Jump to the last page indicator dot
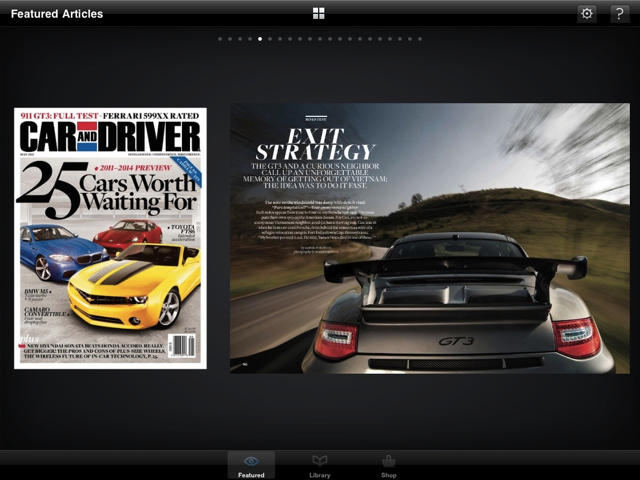Screen dimensions: 640x480 click(420, 39)
